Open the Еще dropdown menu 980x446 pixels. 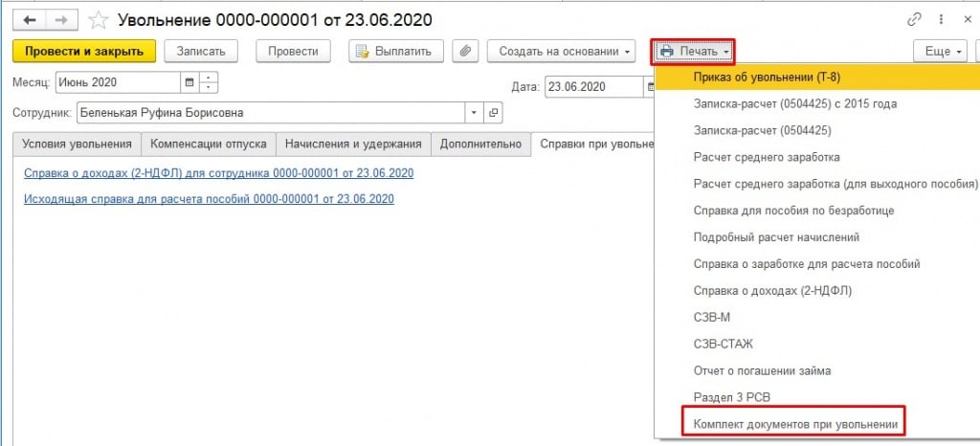coord(943,51)
